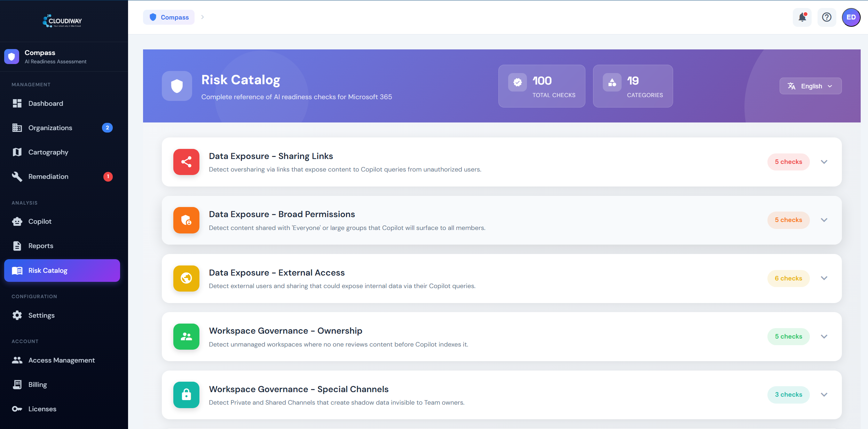This screenshot has height=429, width=868.
Task: Open Licenses page
Action: 62,409
